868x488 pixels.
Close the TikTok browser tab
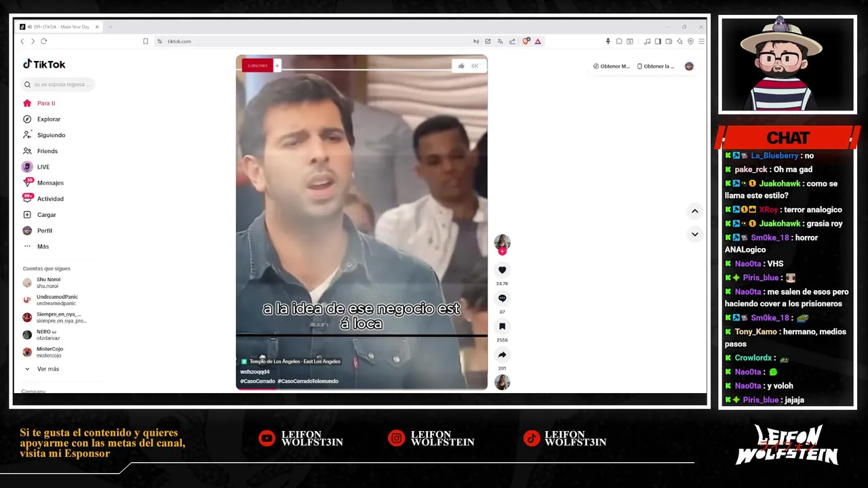pyautogui.click(x=97, y=27)
